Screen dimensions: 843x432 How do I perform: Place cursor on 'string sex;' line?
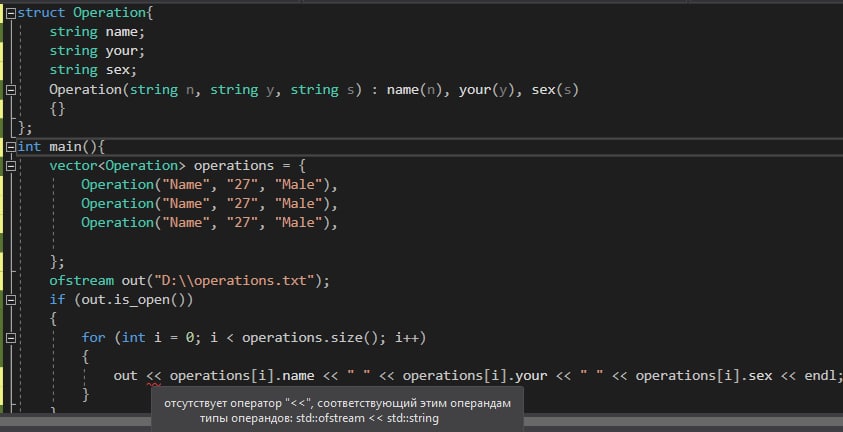click(x=93, y=70)
